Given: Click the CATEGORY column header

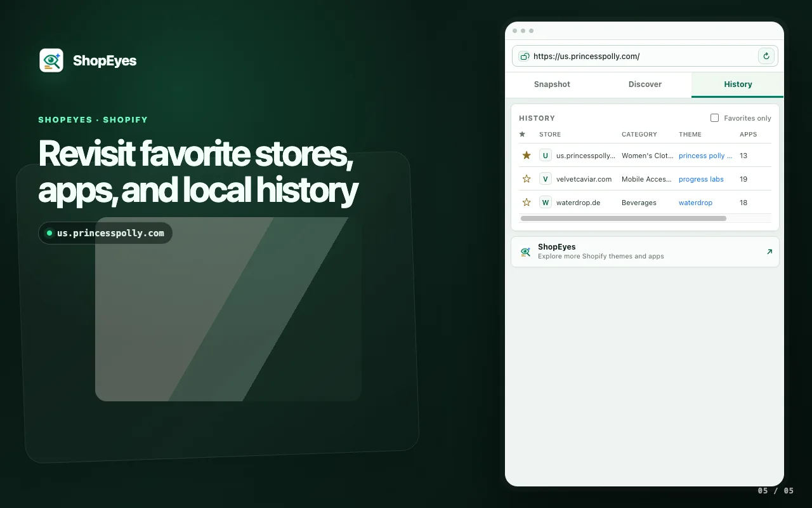Looking at the screenshot, I should coord(639,135).
